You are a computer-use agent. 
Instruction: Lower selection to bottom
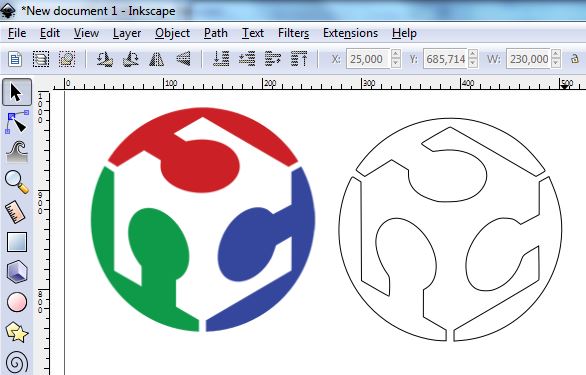pyautogui.click(x=221, y=59)
